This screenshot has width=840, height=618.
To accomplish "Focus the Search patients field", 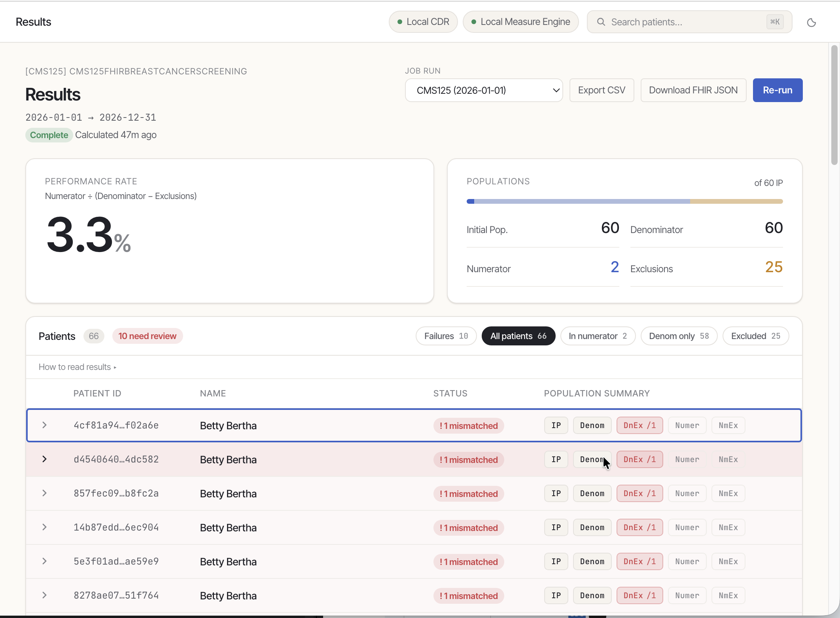I will tap(689, 22).
